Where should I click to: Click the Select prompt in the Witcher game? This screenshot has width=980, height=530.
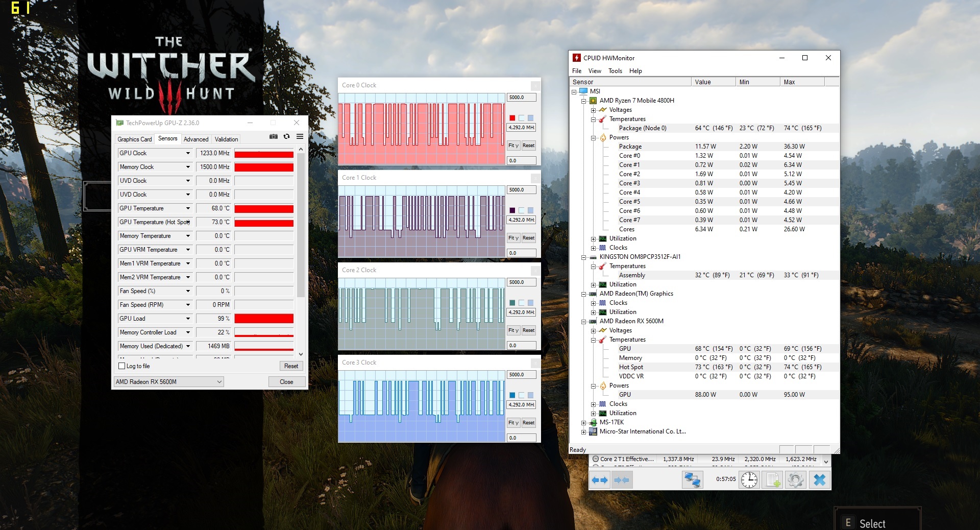pos(872,523)
